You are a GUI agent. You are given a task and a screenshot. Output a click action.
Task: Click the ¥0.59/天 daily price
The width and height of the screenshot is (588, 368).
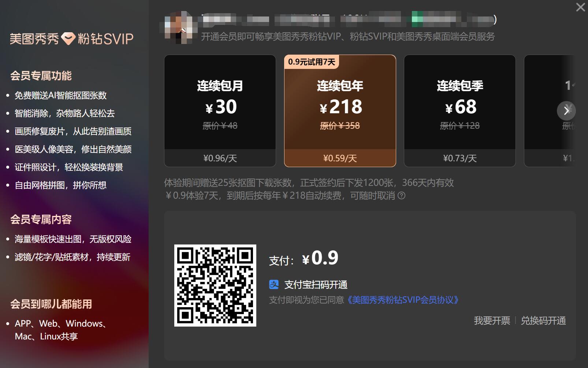click(340, 158)
